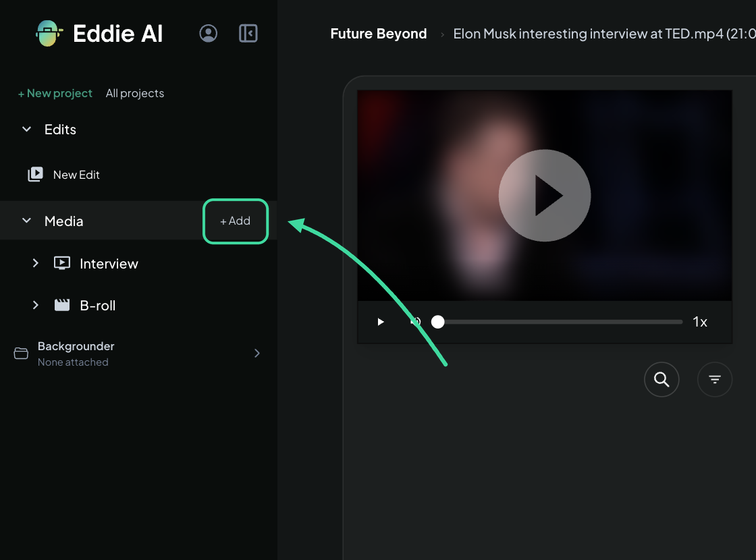Screen dimensions: 756x560
Task: Click the Eddie AI logo icon
Action: click(x=49, y=33)
